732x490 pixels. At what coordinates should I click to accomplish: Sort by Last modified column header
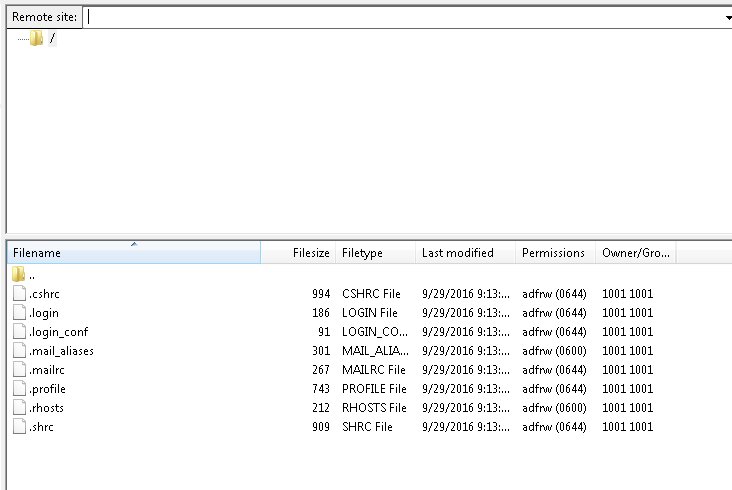pos(465,252)
